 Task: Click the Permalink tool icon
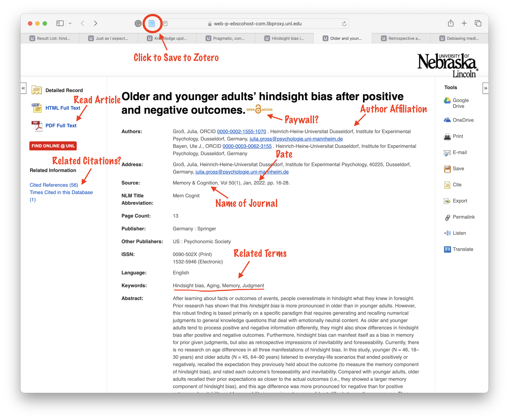click(x=447, y=217)
